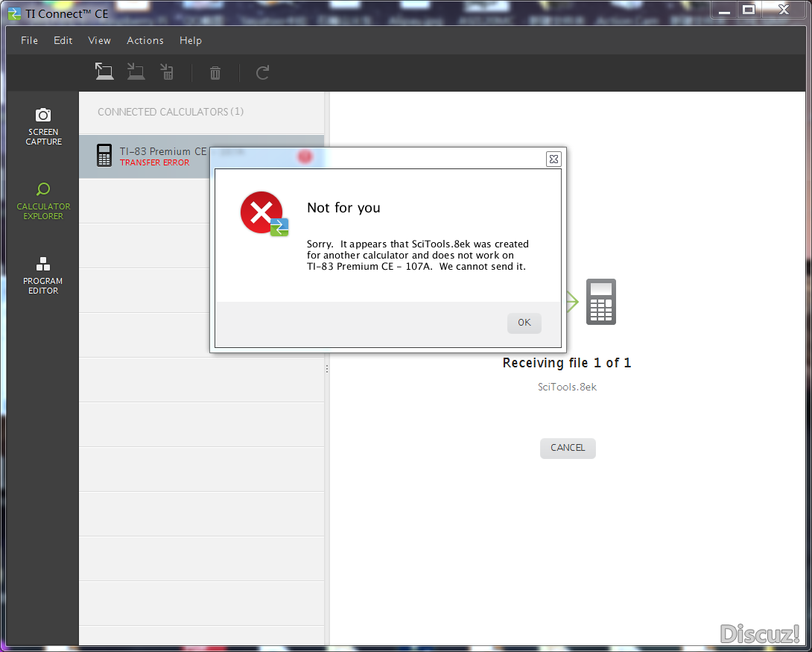Close the error dialog with the X icon
This screenshot has height=652, width=812.
click(x=554, y=159)
